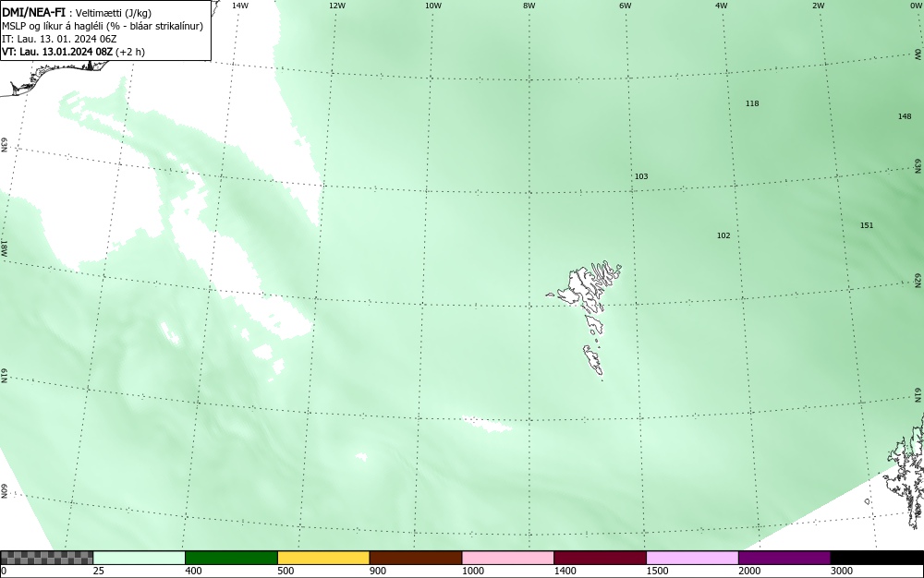Click the legend scale value 3000
This screenshot has width=924, height=578.
[x=842, y=571]
